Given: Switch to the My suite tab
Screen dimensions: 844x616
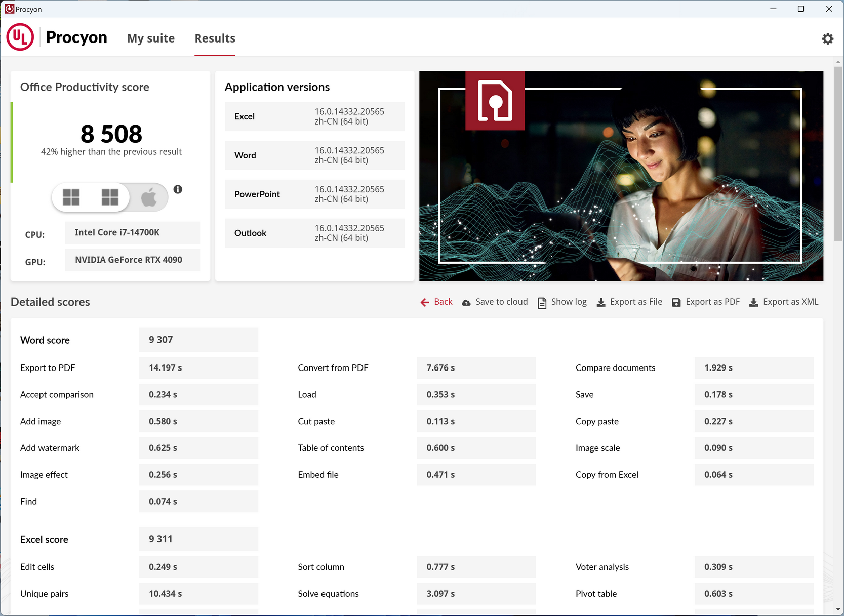Looking at the screenshot, I should pyautogui.click(x=151, y=38).
